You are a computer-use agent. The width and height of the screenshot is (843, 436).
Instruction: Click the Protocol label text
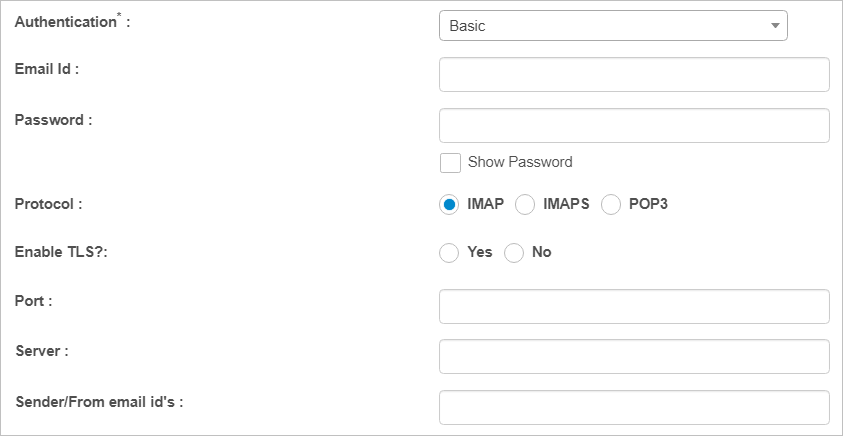pos(48,204)
